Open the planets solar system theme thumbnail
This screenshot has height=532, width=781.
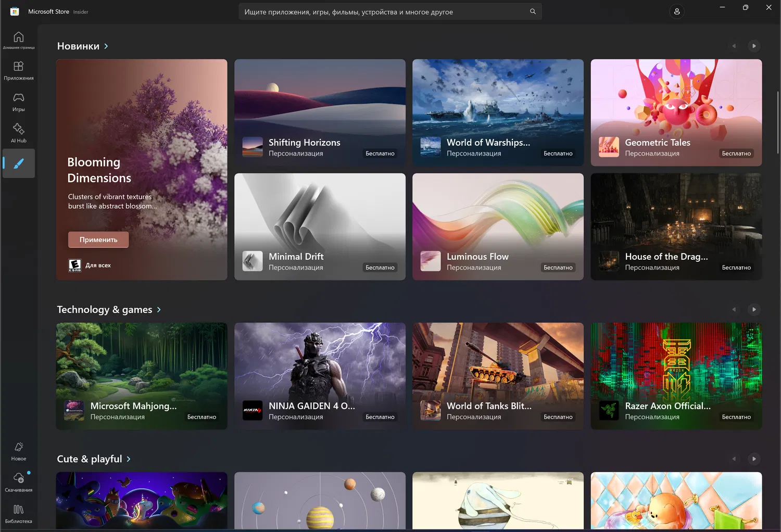(x=320, y=501)
